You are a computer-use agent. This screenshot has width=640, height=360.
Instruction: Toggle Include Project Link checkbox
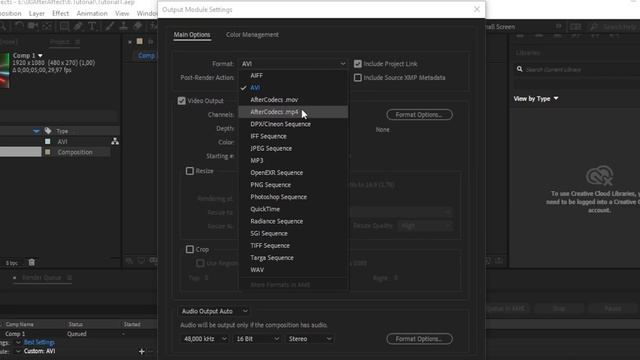358,64
